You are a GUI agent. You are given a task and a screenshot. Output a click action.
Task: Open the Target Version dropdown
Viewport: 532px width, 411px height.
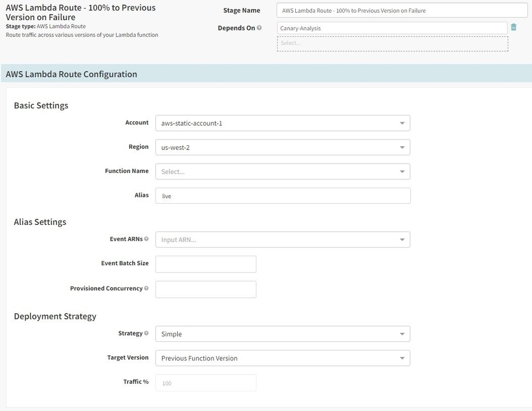[x=282, y=358]
